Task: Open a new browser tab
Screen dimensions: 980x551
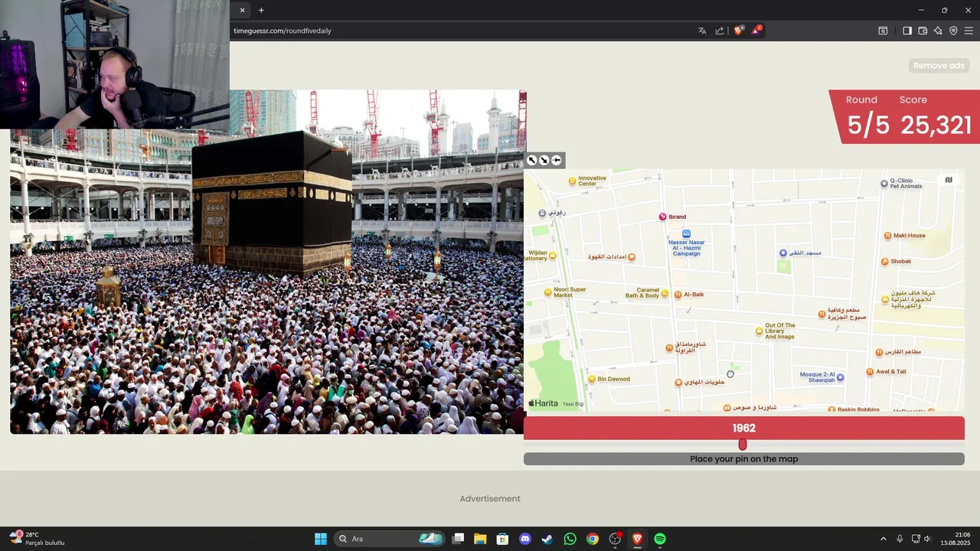Action: click(x=261, y=10)
